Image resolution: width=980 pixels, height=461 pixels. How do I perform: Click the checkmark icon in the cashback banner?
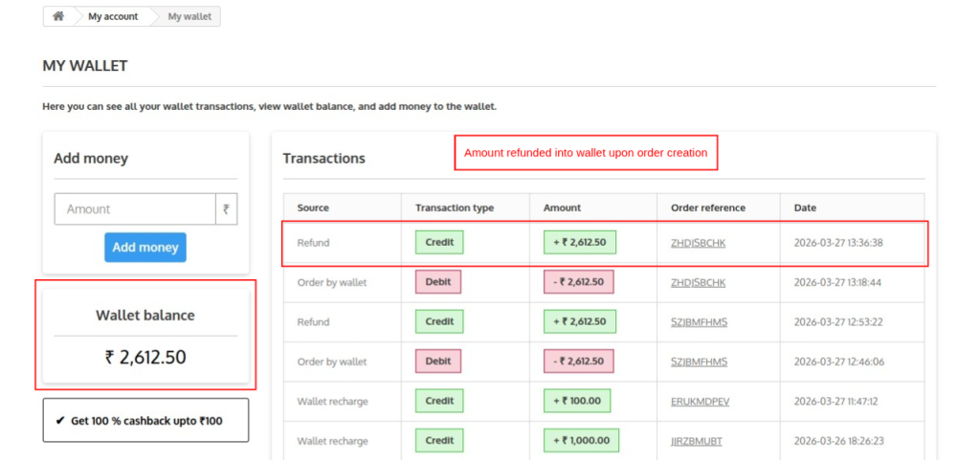pyautogui.click(x=60, y=421)
